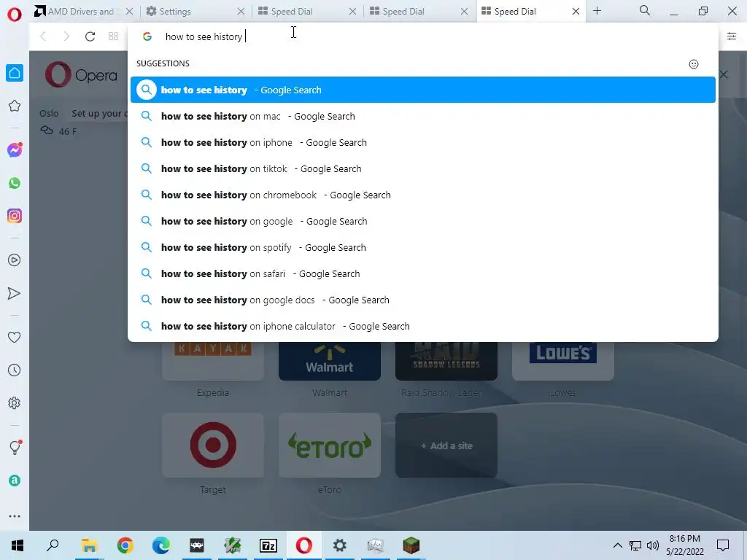The image size is (747, 560).
Task: Click the Oslo weather location label
Action: (49, 113)
